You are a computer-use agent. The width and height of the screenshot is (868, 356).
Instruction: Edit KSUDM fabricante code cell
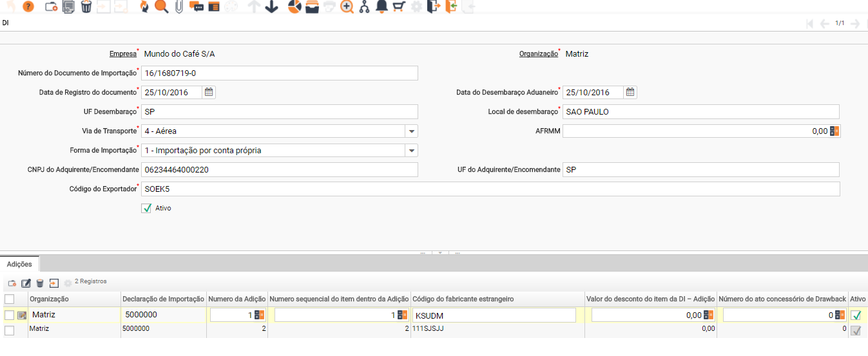tap(494, 315)
